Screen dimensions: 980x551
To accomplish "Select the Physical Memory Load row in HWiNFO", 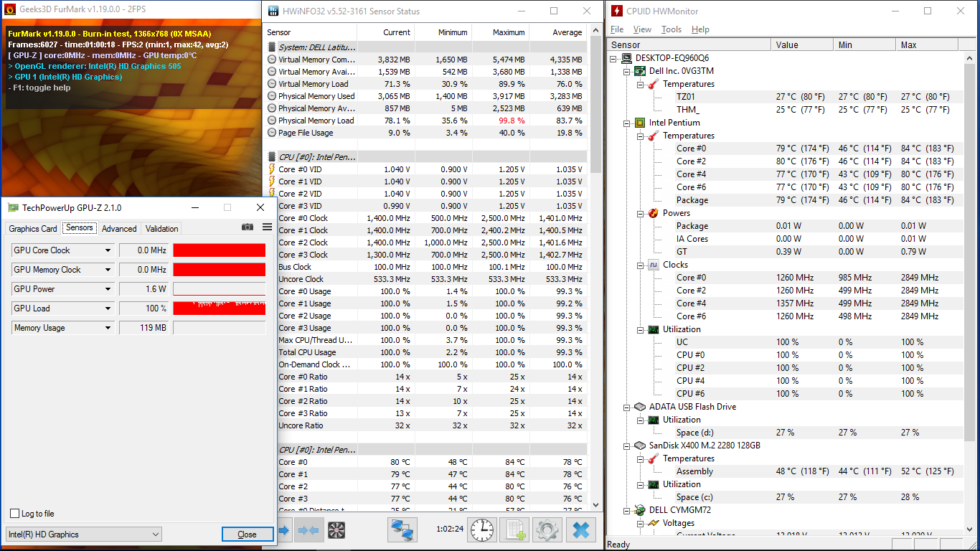I will pyautogui.click(x=427, y=121).
